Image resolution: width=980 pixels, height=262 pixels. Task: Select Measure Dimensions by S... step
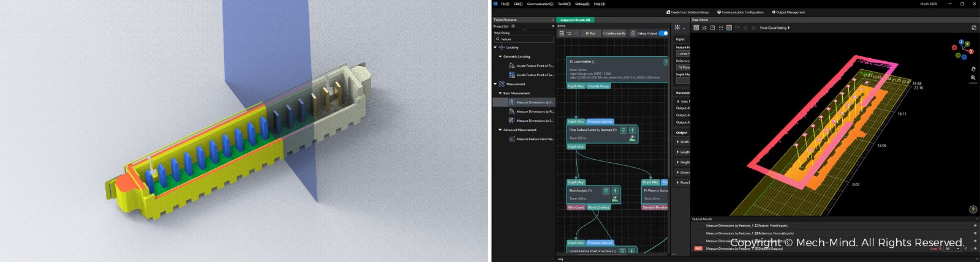click(x=532, y=121)
